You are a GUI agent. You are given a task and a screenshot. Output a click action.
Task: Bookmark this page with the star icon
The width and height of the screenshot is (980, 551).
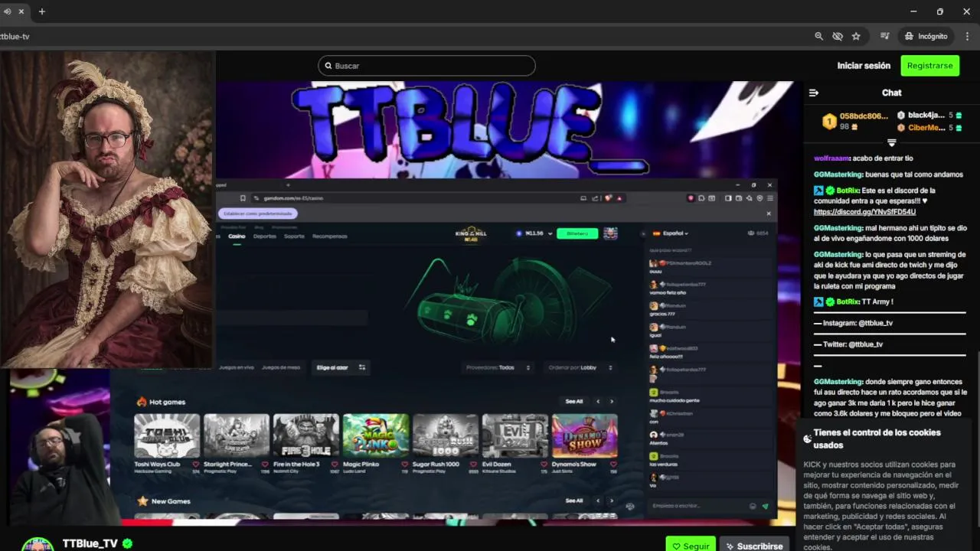(x=856, y=36)
